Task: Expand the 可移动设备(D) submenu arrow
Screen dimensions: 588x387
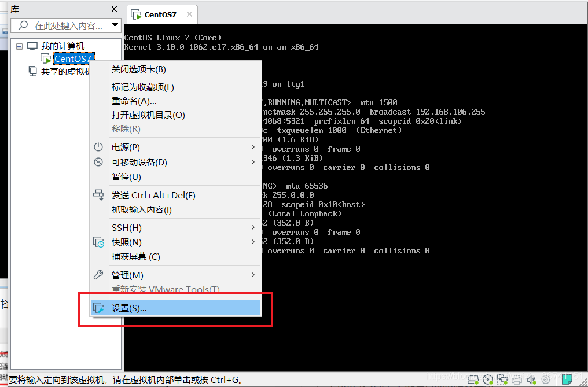Action: tap(253, 162)
